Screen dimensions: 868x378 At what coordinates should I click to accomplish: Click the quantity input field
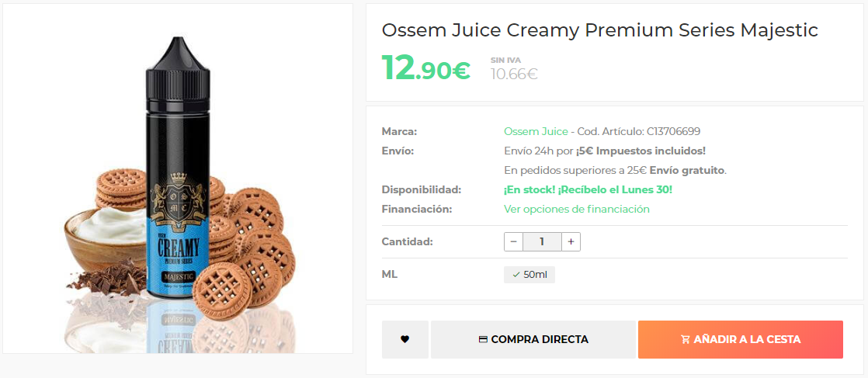[542, 241]
